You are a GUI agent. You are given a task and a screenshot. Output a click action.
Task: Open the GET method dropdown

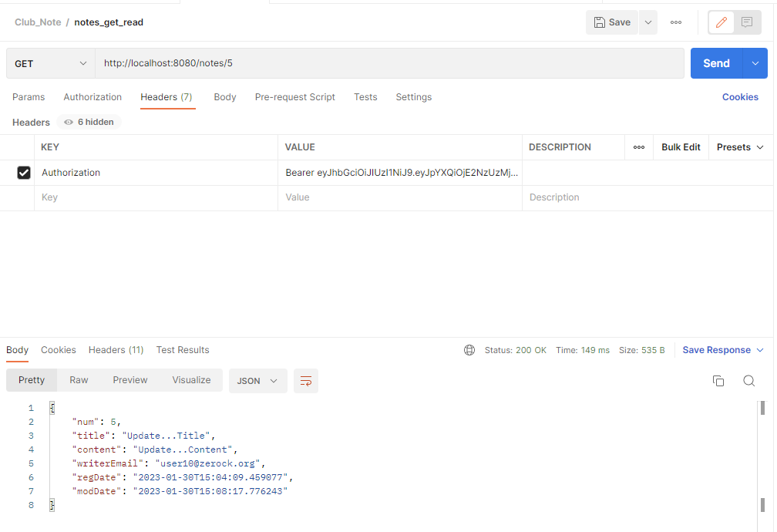[x=51, y=63]
